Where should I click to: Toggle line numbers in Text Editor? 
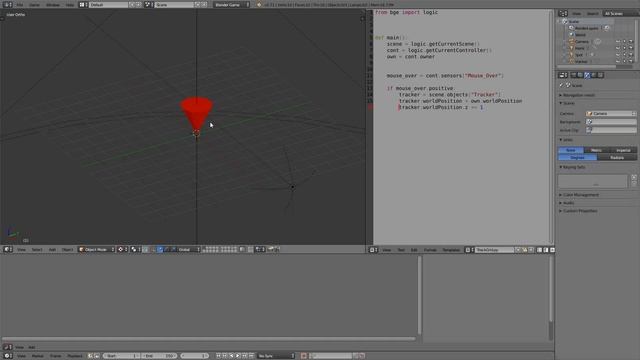click(x=539, y=250)
